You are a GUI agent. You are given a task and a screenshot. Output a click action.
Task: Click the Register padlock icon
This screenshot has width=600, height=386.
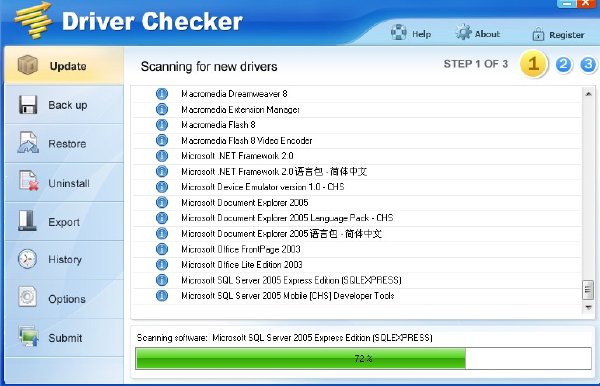click(x=538, y=34)
